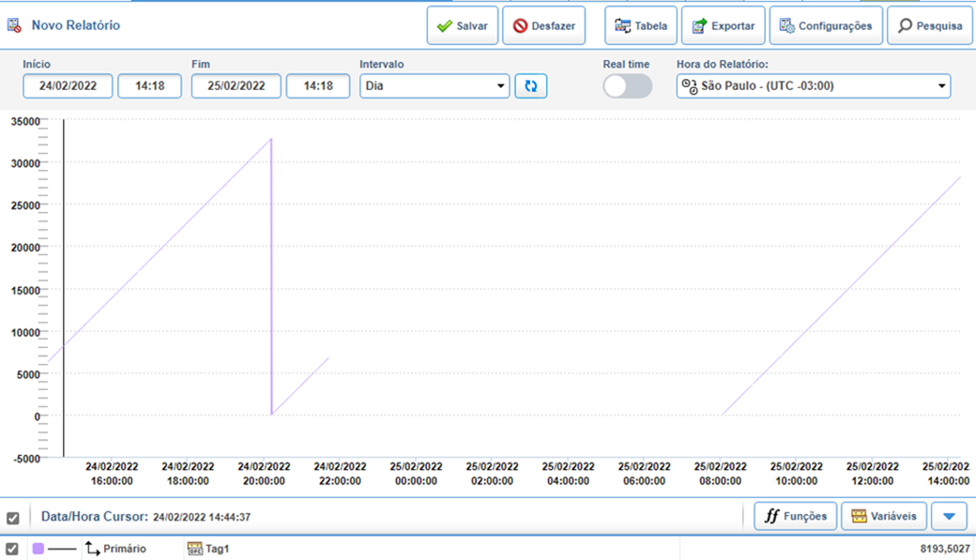This screenshot has height=560, width=976.
Task: Click the vertical chart cursor line
Action: coord(64,287)
